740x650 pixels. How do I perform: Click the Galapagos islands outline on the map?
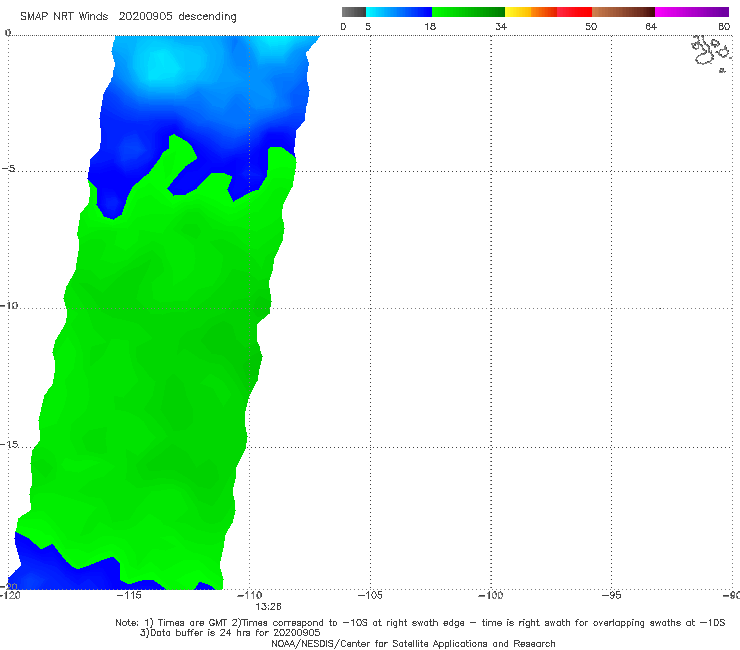(x=711, y=52)
